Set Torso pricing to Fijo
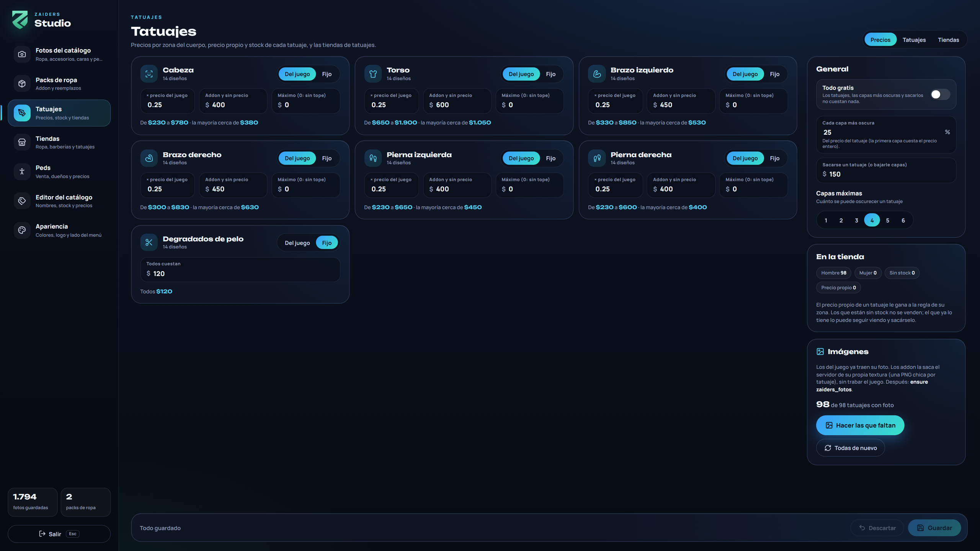The height and width of the screenshot is (551, 980). click(550, 74)
